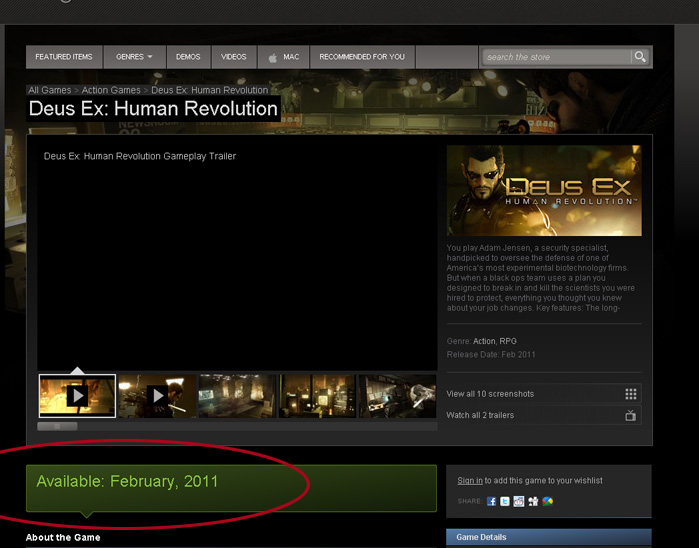Open third screenshot thumbnail in strip
Screen dimensions: 699x548
(x=237, y=396)
